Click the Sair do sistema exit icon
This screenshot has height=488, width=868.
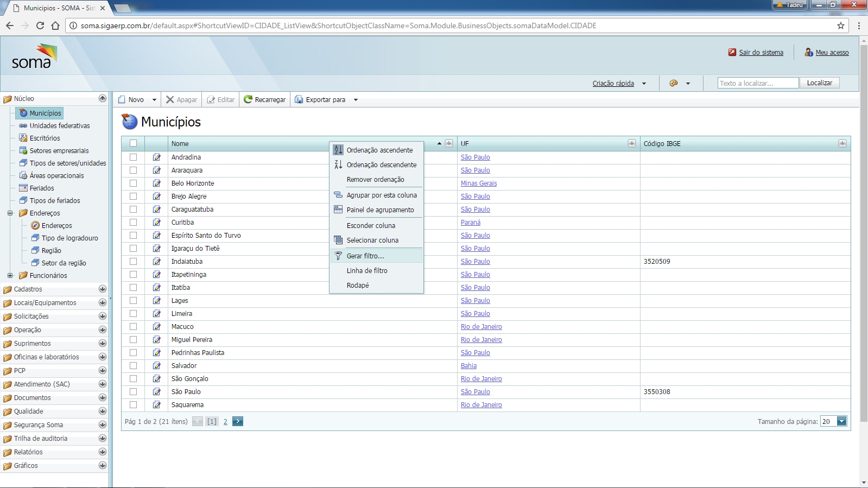tap(732, 52)
